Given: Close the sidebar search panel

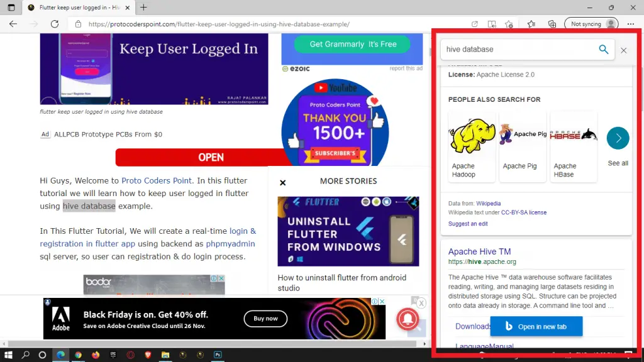Looking at the screenshot, I should click(x=623, y=50).
